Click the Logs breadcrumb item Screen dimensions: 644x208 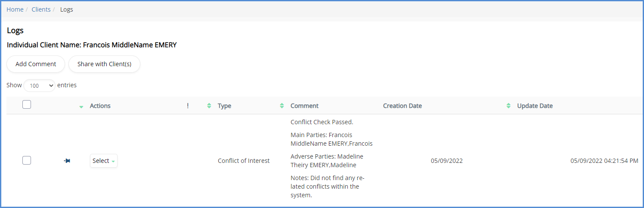pyautogui.click(x=66, y=9)
